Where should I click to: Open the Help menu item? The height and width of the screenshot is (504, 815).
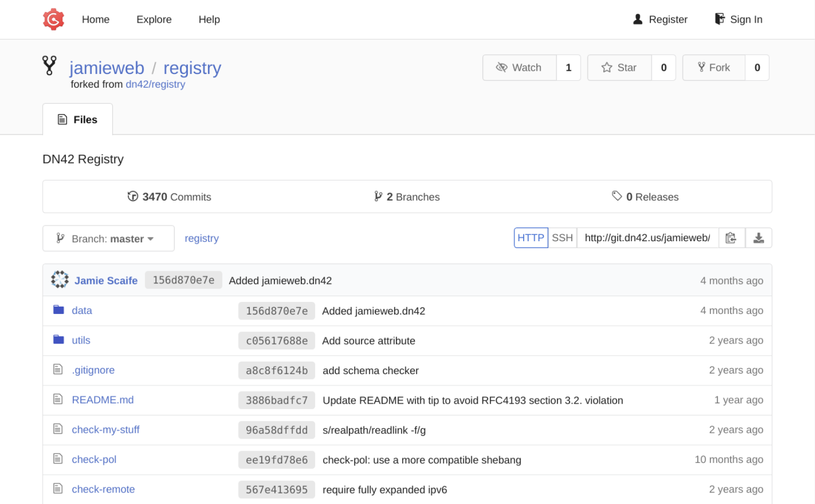[209, 20]
